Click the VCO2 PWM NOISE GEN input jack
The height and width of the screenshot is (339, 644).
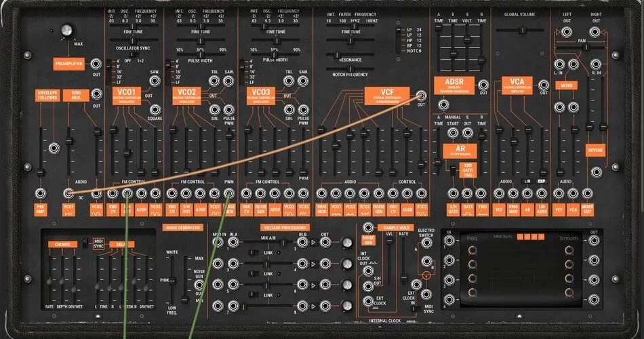pyautogui.click(x=228, y=193)
